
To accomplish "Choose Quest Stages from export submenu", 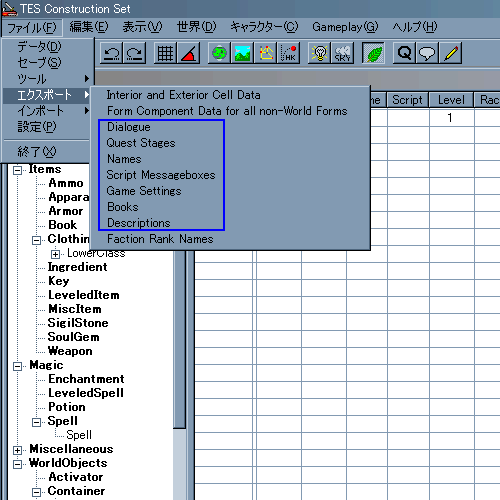I will [141, 143].
